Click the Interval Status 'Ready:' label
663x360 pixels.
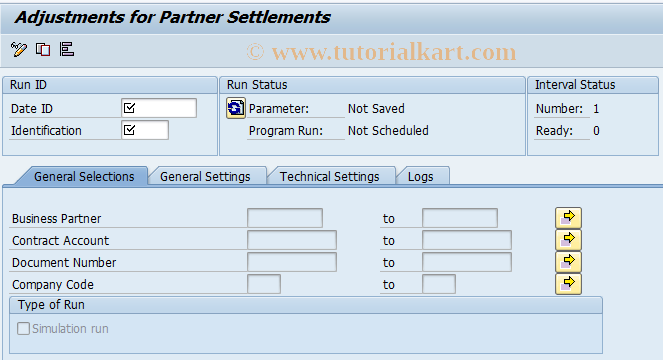click(554, 131)
